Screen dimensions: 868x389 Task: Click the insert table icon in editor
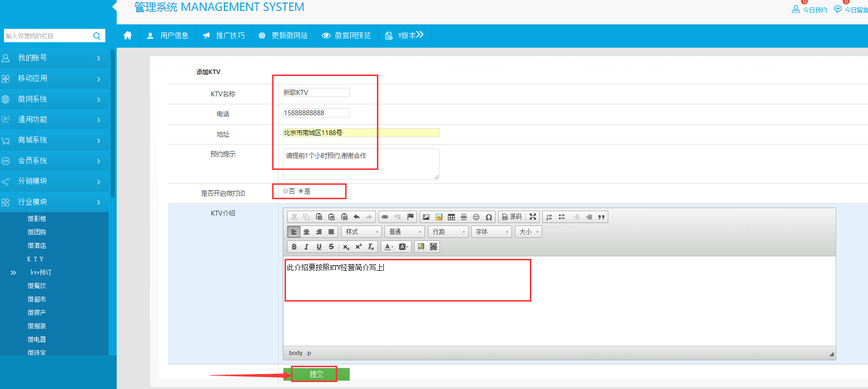[451, 217]
